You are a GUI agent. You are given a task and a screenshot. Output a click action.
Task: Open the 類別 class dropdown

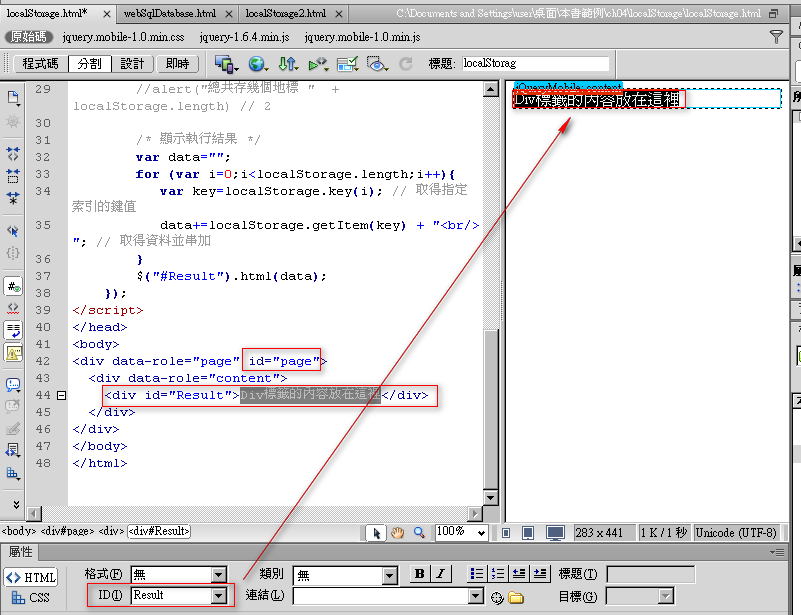[390, 576]
